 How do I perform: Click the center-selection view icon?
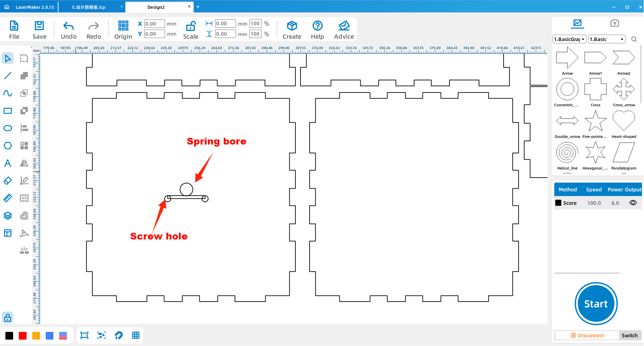(102, 335)
